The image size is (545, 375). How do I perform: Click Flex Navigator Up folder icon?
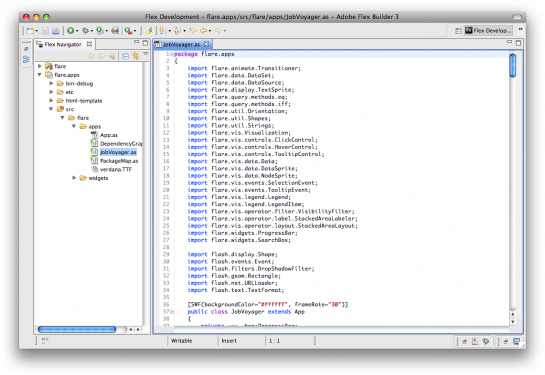point(112,56)
